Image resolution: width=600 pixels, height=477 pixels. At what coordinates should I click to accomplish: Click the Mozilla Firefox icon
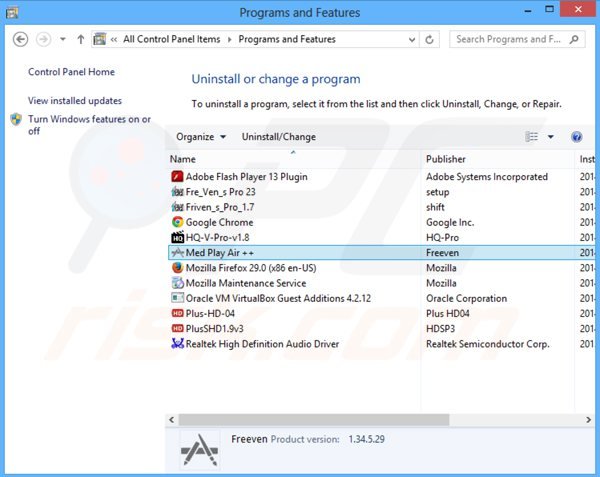coord(177,268)
